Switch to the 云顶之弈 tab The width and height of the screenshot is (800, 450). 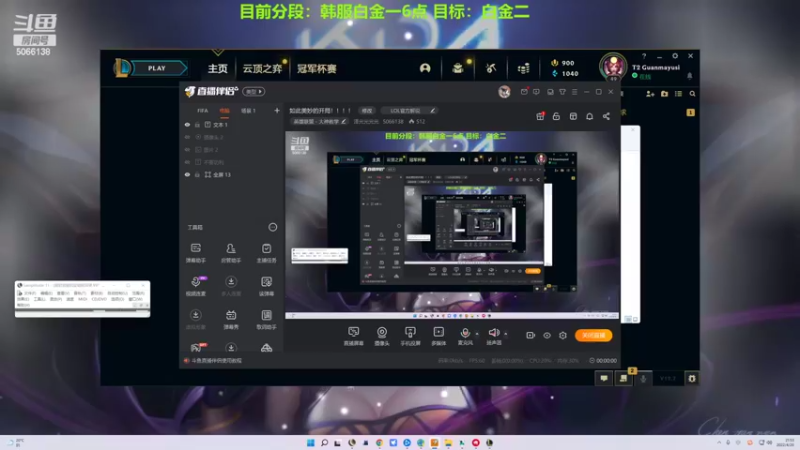click(x=262, y=68)
